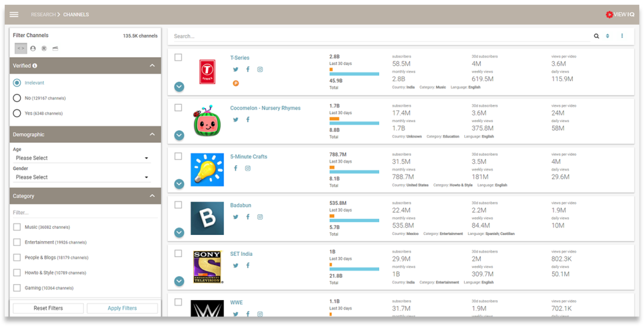Screen dimensions: 644x327
Task: Select the code brackets filter icon
Action: (x=21, y=48)
